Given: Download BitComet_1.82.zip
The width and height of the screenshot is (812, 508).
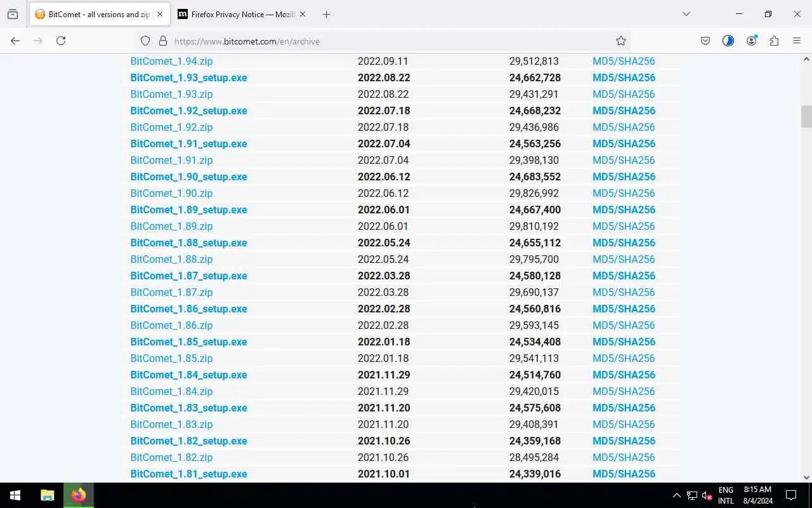Looking at the screenshot, I should point(171,457).
